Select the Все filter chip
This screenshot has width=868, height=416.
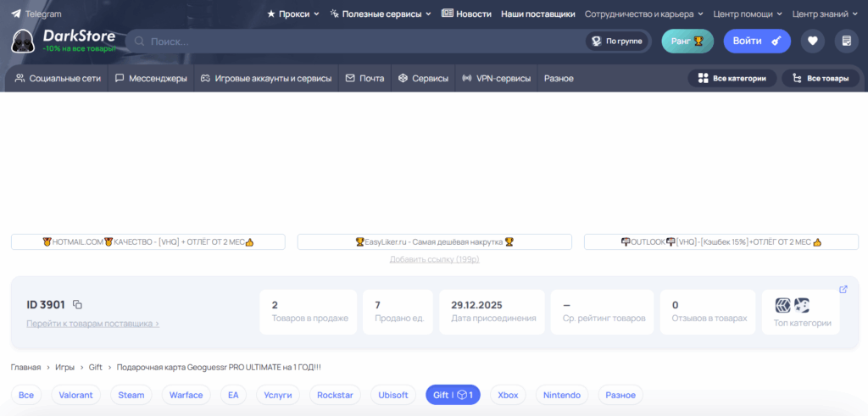click(26, 395)
